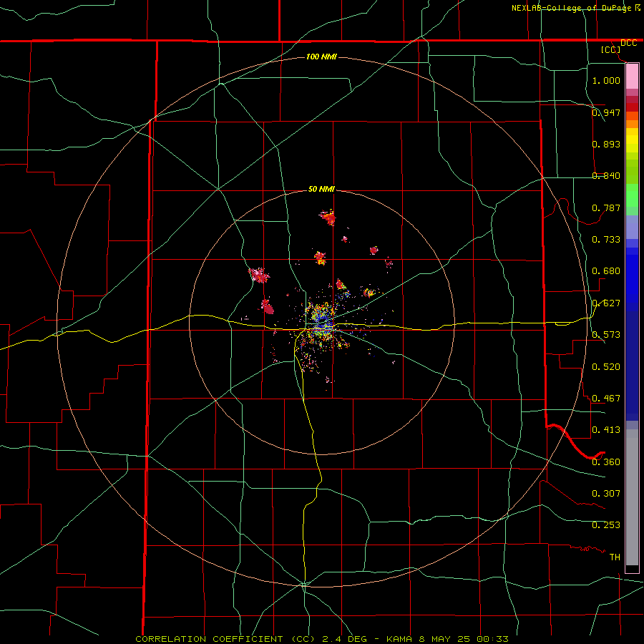Click the Correlation Coefficient caption at the bottom
Screen dimensions: 644x644
coord(322,639)
